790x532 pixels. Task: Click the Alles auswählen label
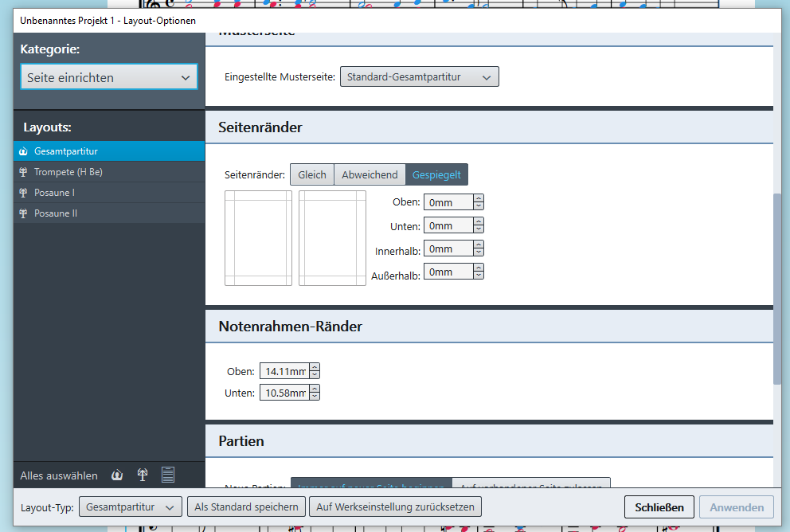(59, 475)
